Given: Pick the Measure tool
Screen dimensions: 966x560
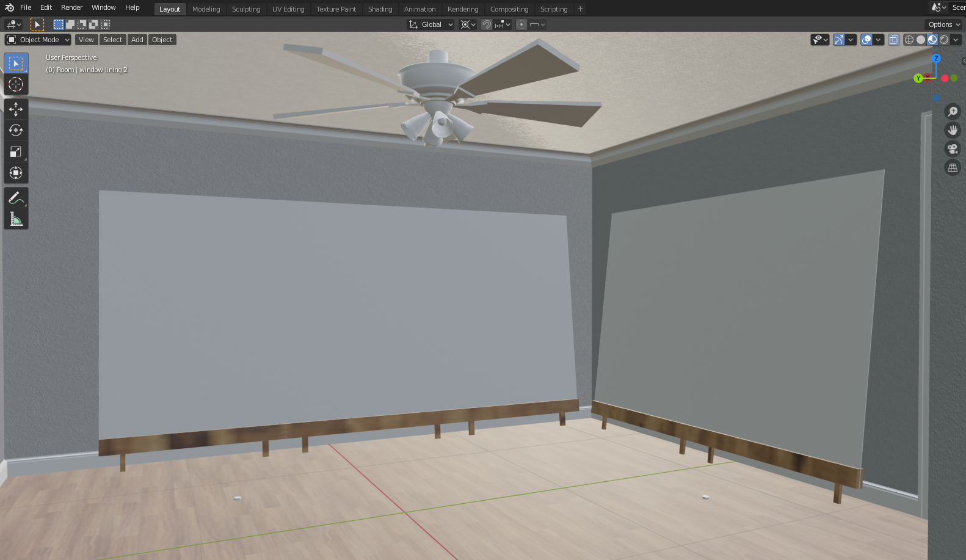Looking at the screenshot, I should [x=16, y=219].
